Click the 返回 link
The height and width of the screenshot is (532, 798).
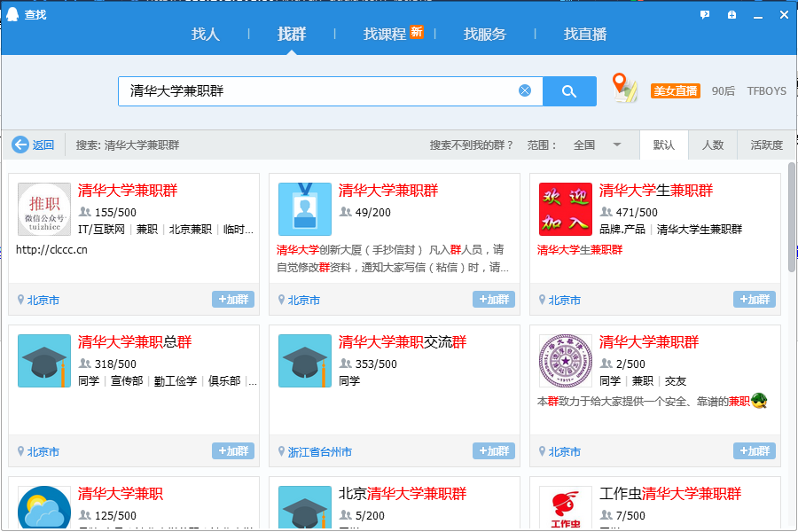(x=43, y=145)
